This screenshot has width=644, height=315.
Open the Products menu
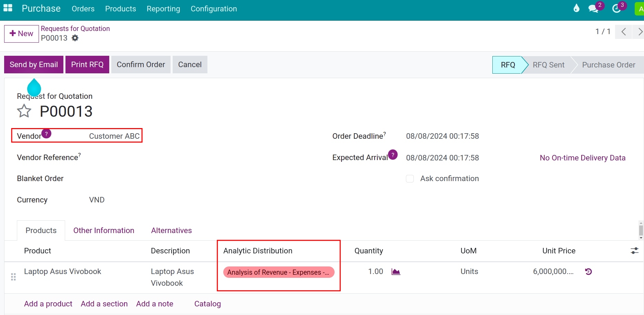pos(121,9)
